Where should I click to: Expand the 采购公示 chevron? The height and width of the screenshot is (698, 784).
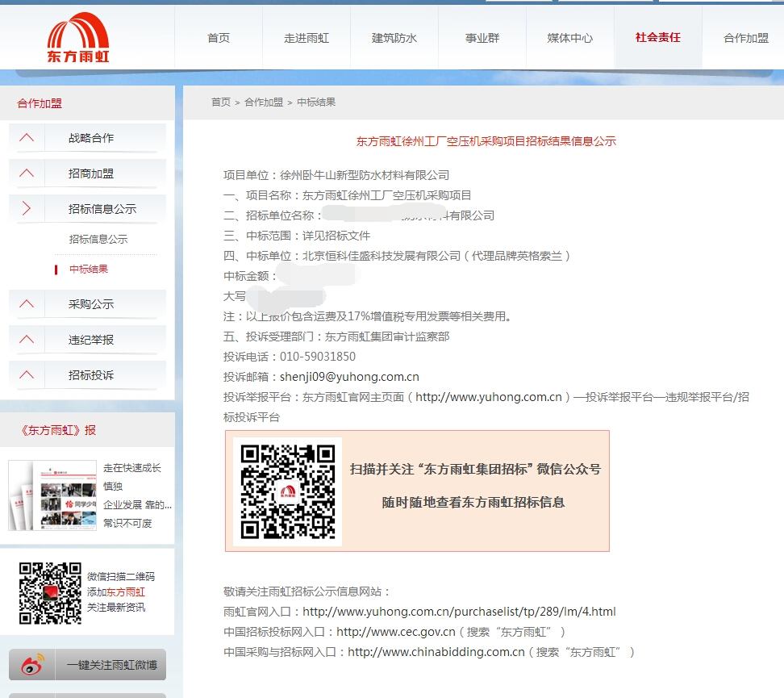pyautogui.click(x=27, y=303)
